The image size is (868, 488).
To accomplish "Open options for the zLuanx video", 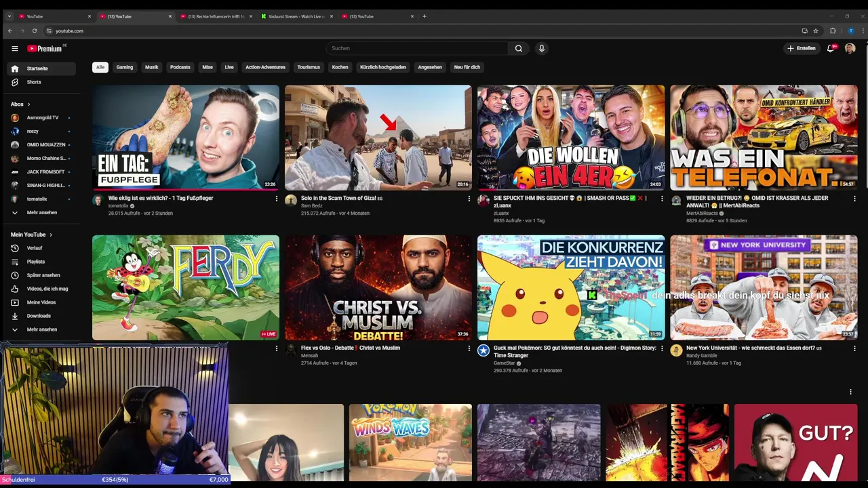I will tap(661, 199).
